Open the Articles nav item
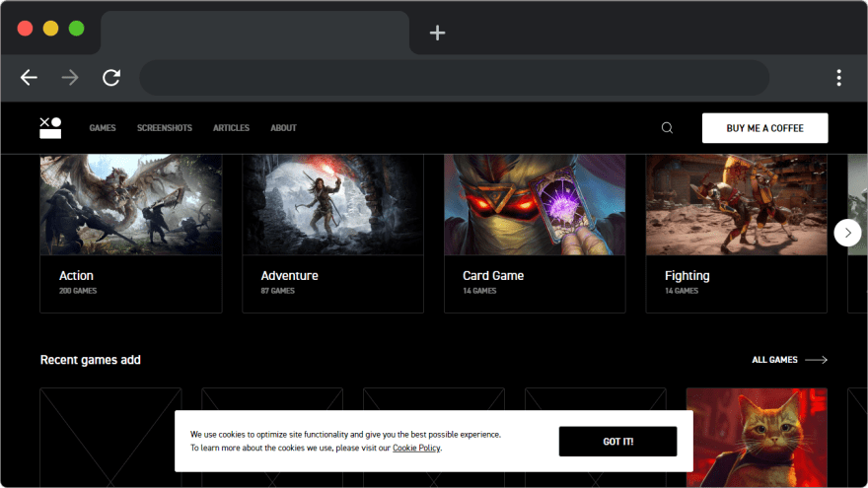The image size is (868, 488). tap(231, 128)
